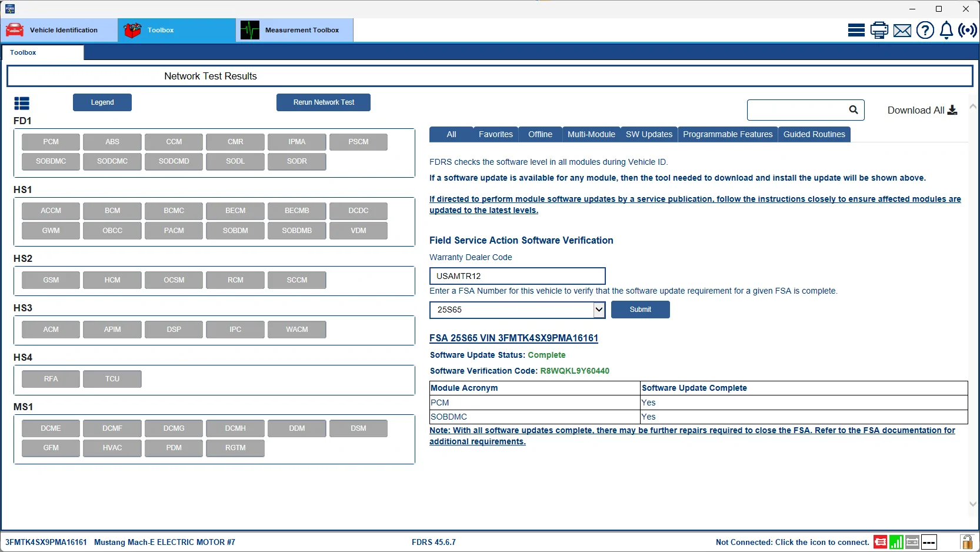Open the Offline filter tab
This screenshot has height=552, width=980.
point(540,134)
